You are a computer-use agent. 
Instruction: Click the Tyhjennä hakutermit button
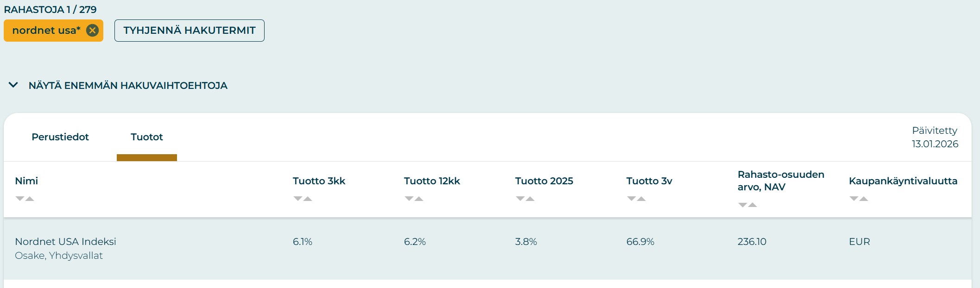tap(189, 31)
